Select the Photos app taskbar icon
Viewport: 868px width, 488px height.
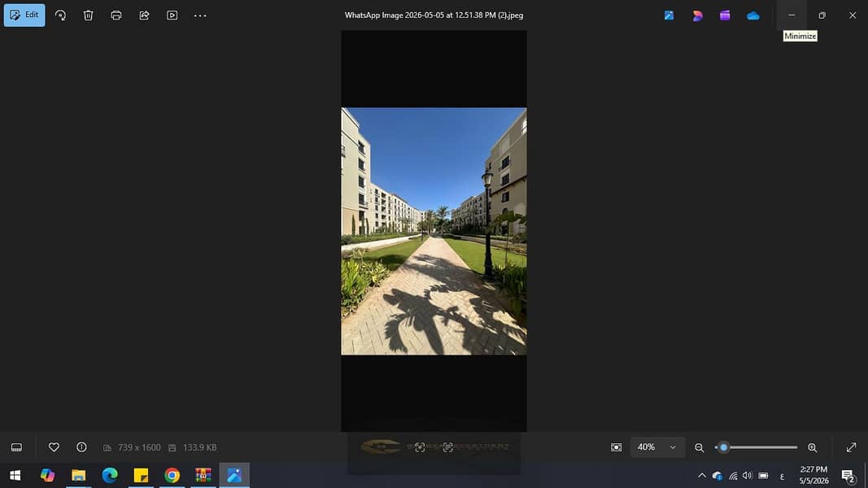[x=234, y=475]
